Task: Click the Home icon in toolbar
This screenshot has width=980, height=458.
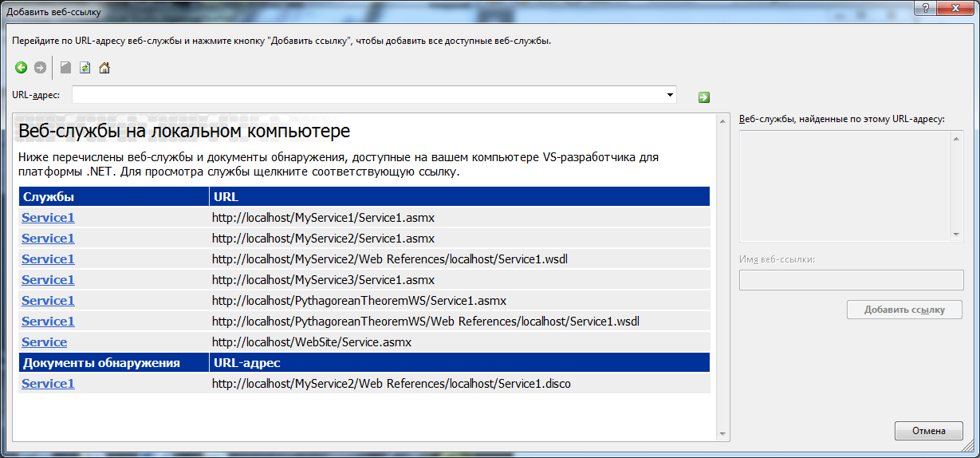Action: point(104,68)
